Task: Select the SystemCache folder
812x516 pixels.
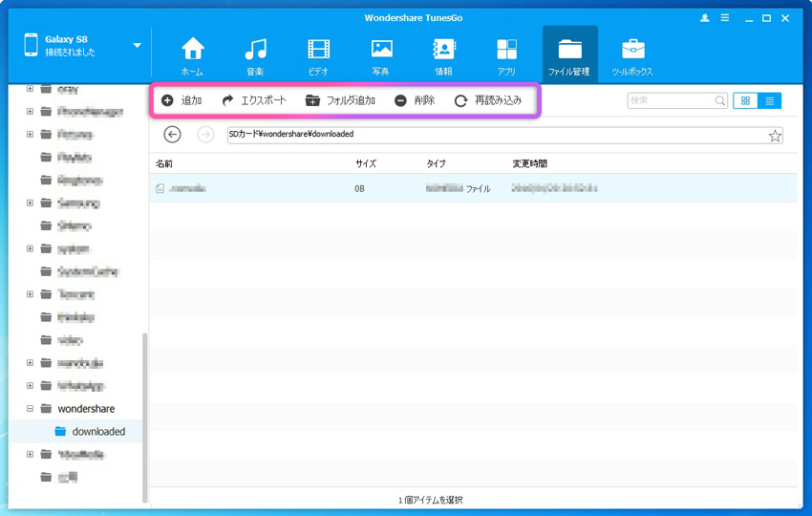Action: [88, 271]
